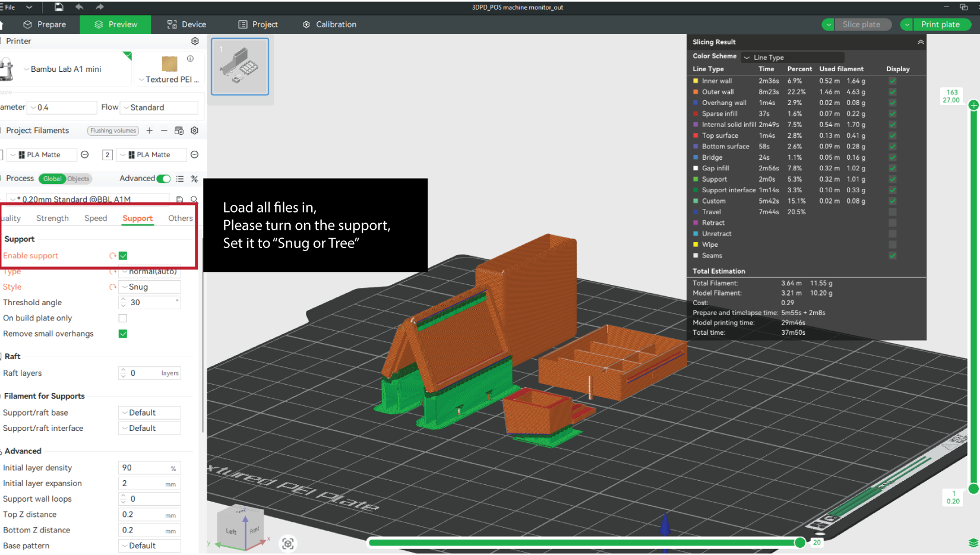
Task: Toggle layers stack icon at slider bottom
Action: tap(973, 543)
